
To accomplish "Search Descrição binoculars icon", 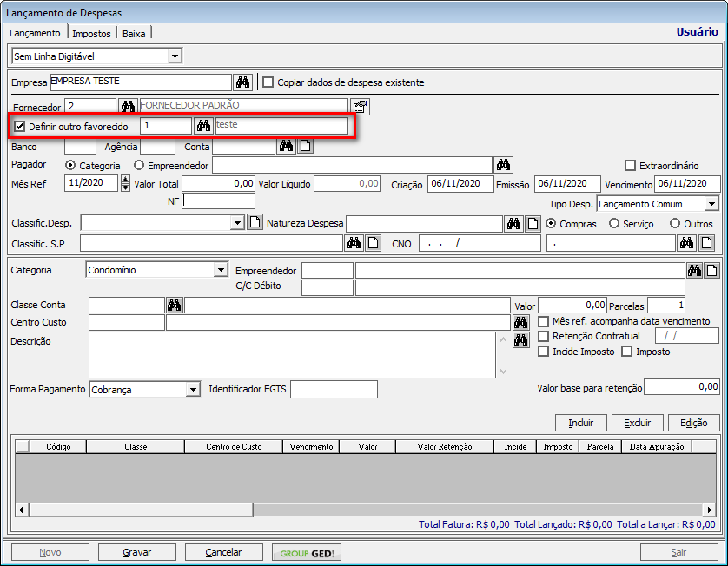I will [x=521, y=340].
